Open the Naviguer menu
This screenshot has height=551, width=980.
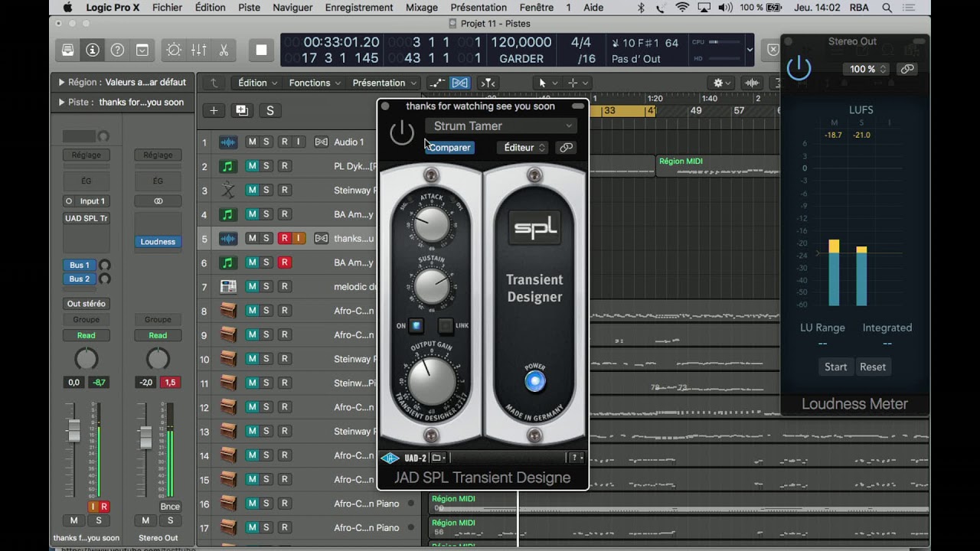tap(292, 8)
